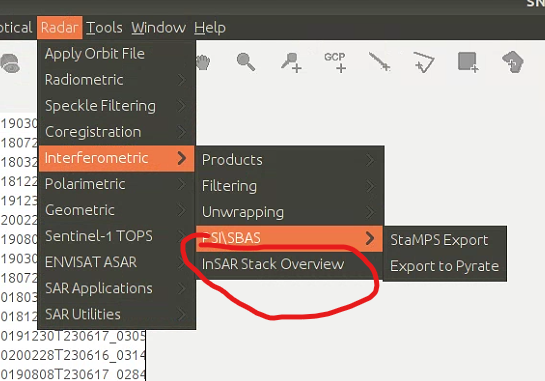Open the Window menu

[158, 27]
